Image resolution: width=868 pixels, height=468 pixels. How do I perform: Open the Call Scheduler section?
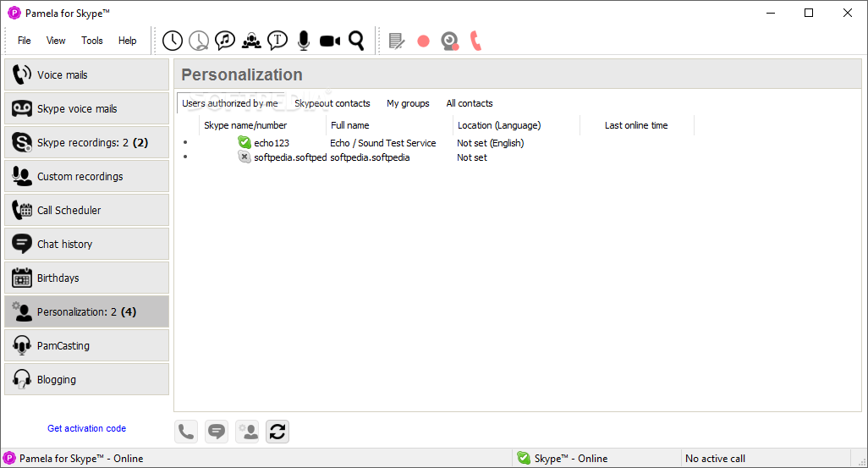(x=87, y=210)
